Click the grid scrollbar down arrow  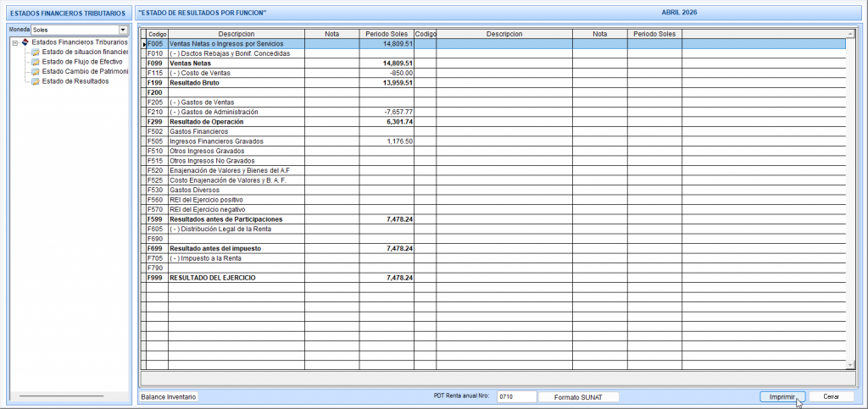pyautogui.click(x=851, y=365)
